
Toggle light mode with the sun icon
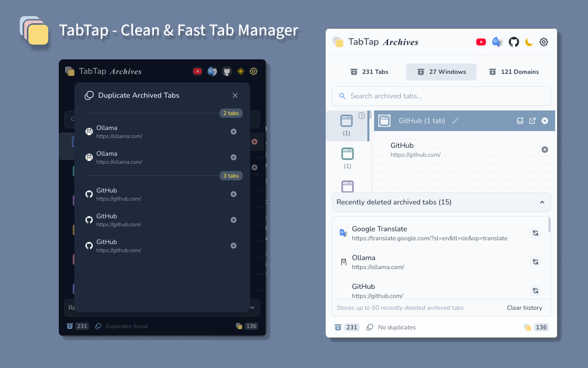(241, 71)
